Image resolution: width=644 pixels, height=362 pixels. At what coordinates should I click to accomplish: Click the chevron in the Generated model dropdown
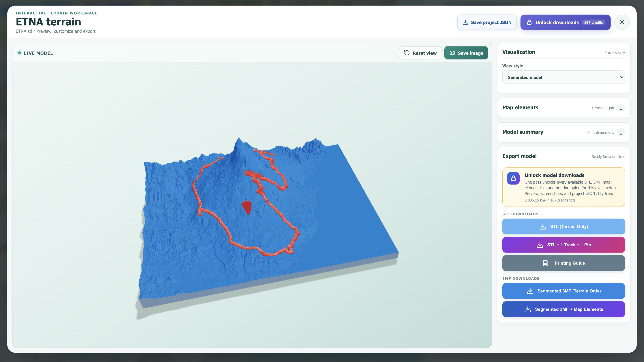point(621,77)
